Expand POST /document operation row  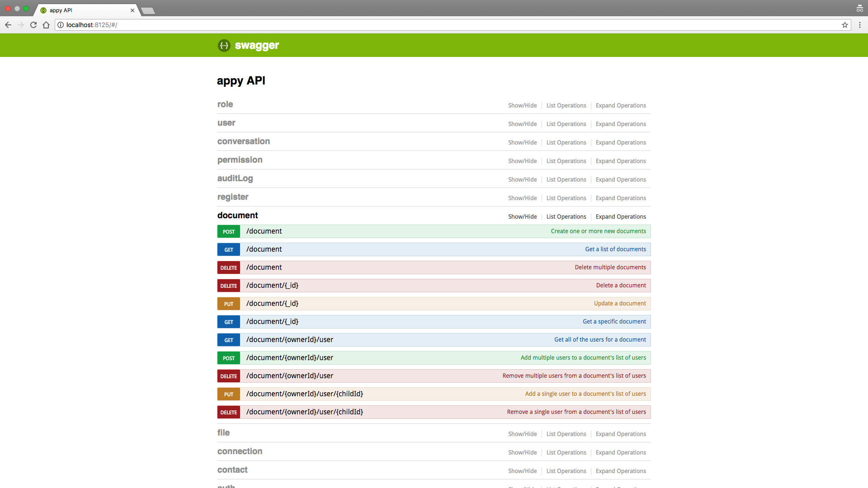tap(264, 231)
